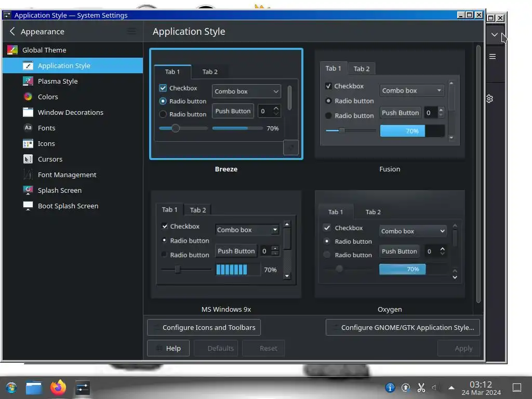Click the Help button
This screenshot has height=399, width=532.
[168, 349]
